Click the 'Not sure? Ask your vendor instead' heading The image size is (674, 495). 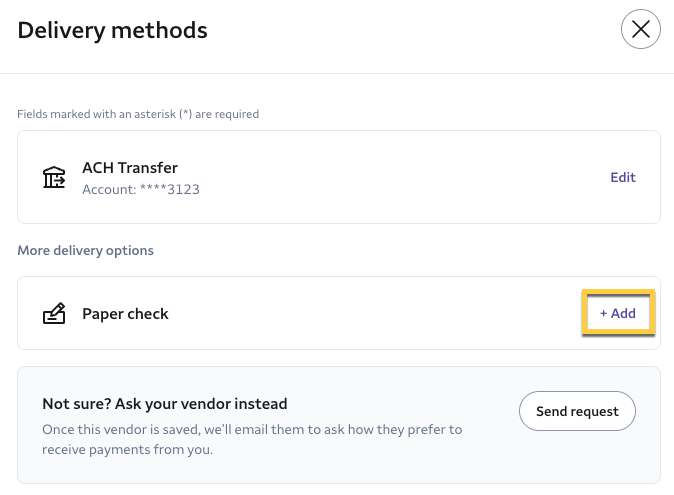[165, 404]
